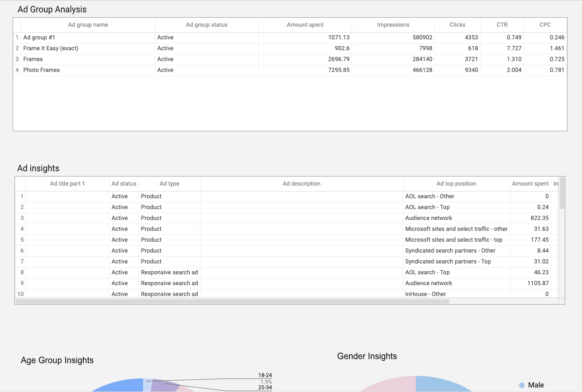Image resolution: width=582 pixels, height=392 pixels.
Task: Click the 25-34 label on age chart
Action: point(265,387)
